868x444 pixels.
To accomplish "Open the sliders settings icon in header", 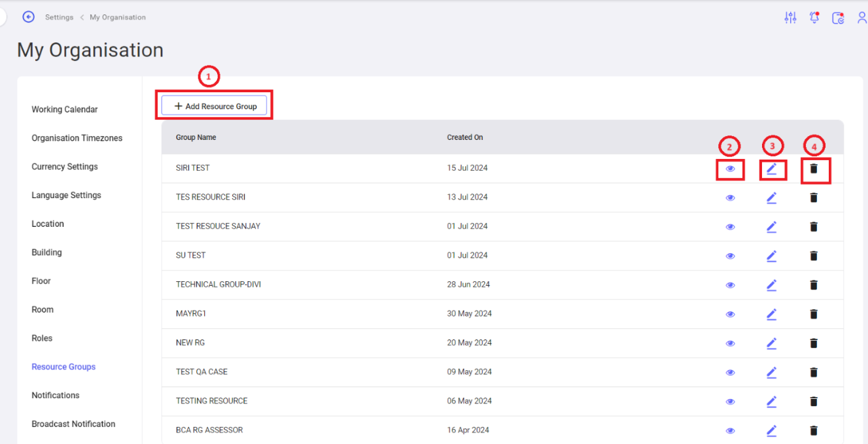I will tap(790, 18).
